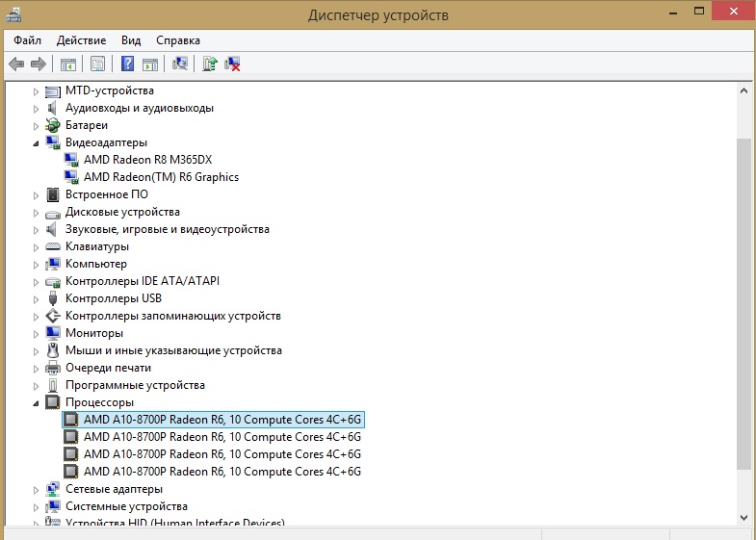Open the Справка menu
The height and width of the screenshot is (540, 756).
(178, 40)
